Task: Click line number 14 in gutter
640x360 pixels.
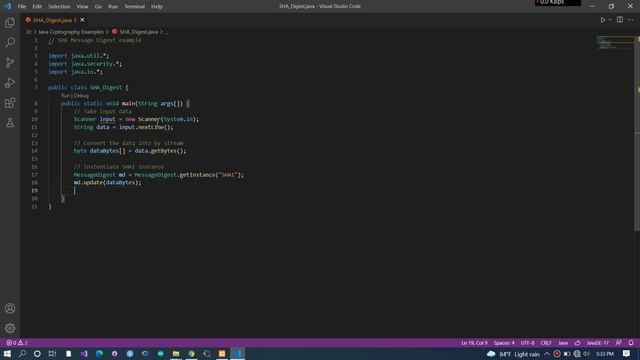Action: pos(35,151)
